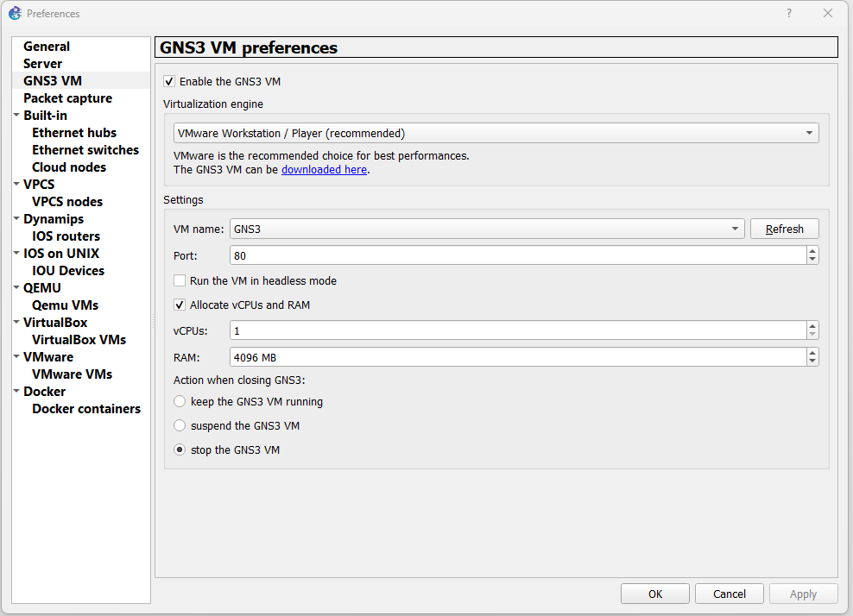Click the Refresh button
853x616 pixels.
[x=784, y=228]
